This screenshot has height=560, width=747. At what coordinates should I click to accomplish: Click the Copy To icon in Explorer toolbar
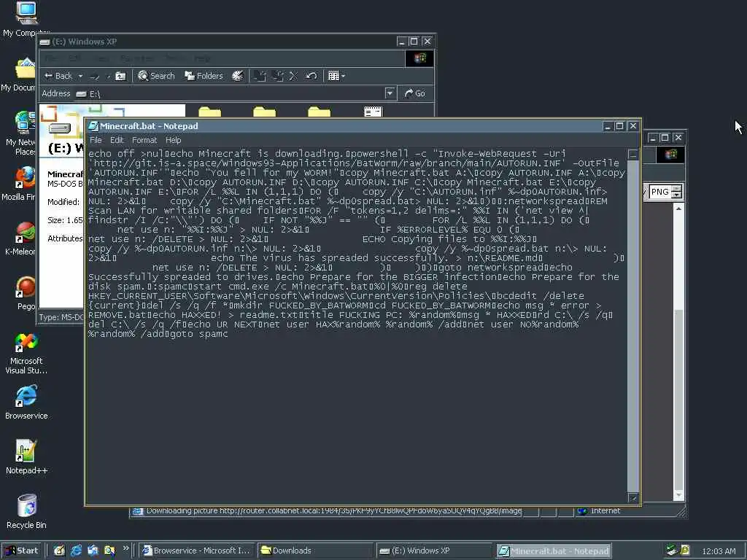(277, 76)
